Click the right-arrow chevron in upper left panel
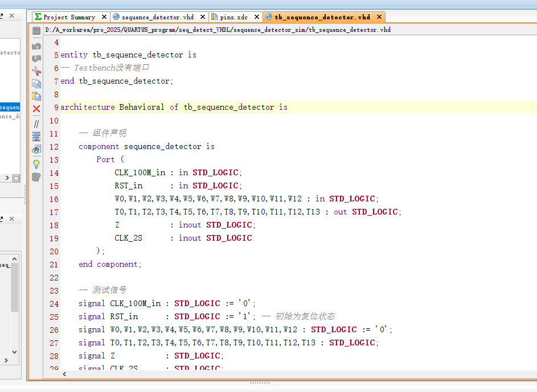 7,178
